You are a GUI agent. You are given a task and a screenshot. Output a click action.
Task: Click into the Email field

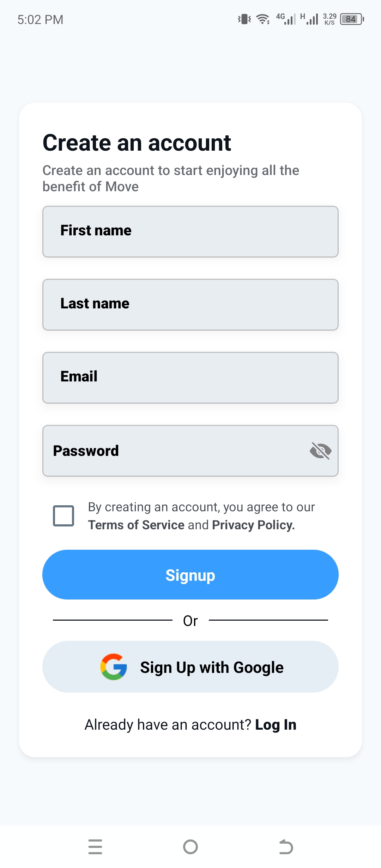[x=190, y=378]
